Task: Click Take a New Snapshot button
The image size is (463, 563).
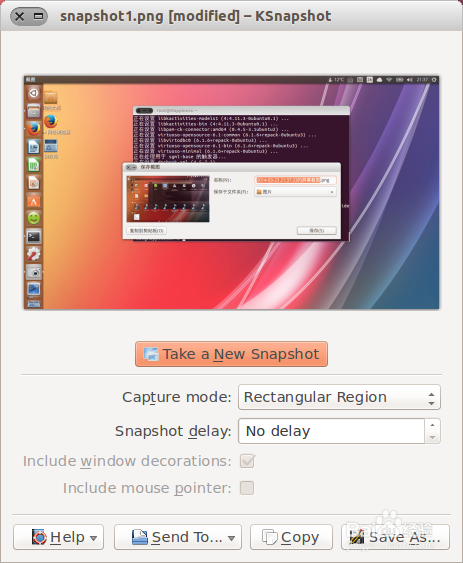Action: [x=231, y=354]
